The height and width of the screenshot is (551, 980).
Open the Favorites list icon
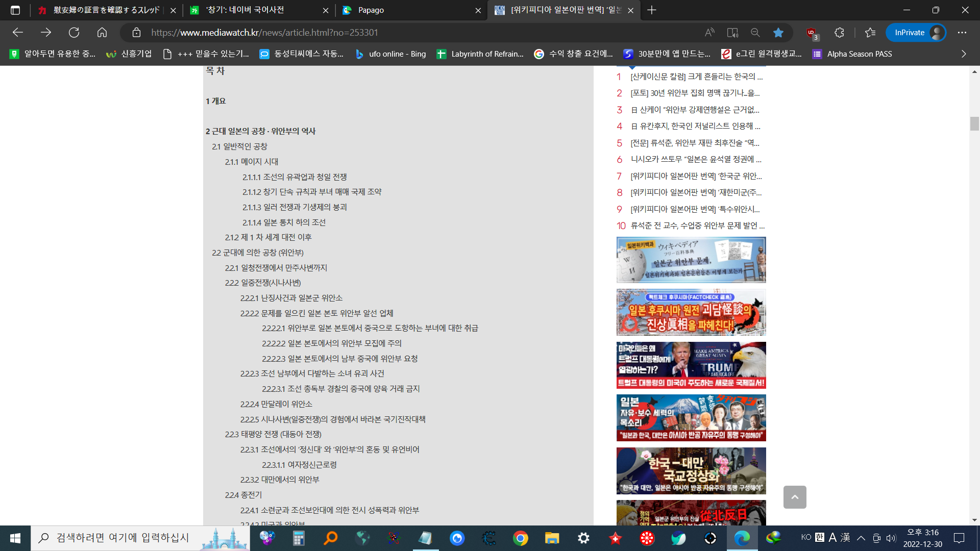[x=870, y=33]
